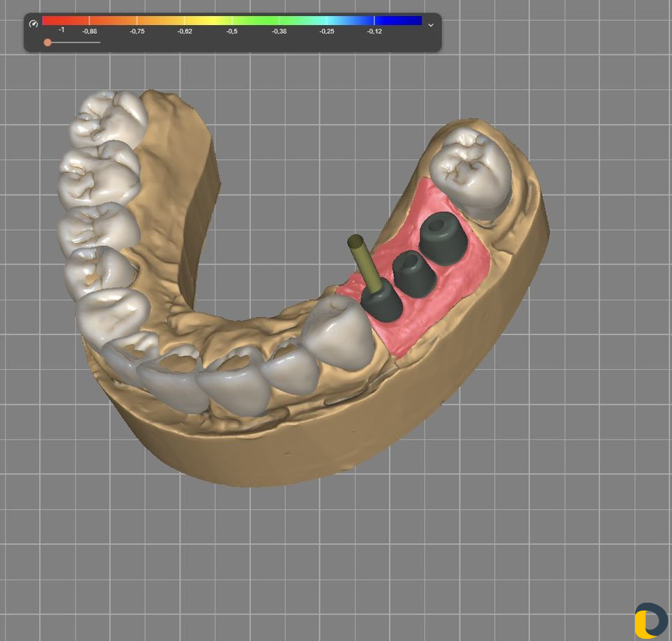This screenshot has height=641, width=672.
Task: Click the -1 scale label
Action: point(62,29)
